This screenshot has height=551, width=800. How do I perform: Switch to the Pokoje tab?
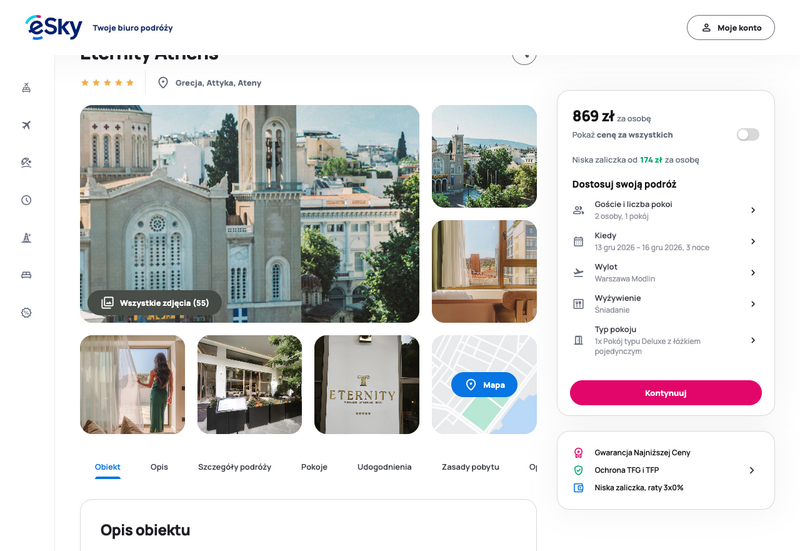314,467
